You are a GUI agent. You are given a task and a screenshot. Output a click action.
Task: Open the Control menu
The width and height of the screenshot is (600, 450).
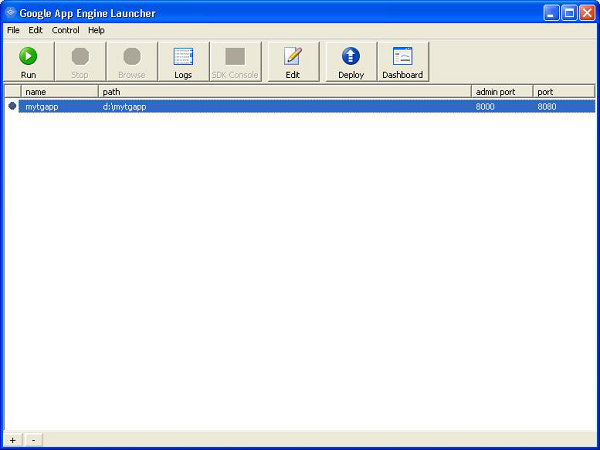click(65, 30)
